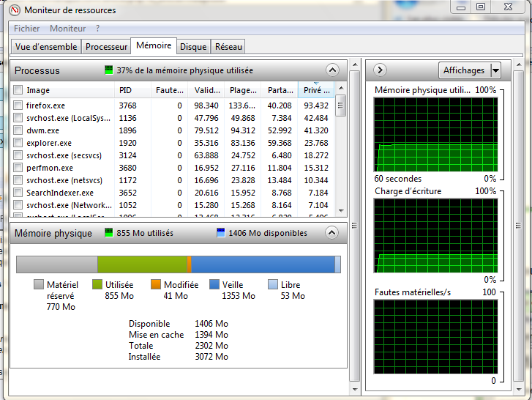Check the firefox.exe process checkbox
Viewport: 532px width, 400px height.
coord(18,105)
